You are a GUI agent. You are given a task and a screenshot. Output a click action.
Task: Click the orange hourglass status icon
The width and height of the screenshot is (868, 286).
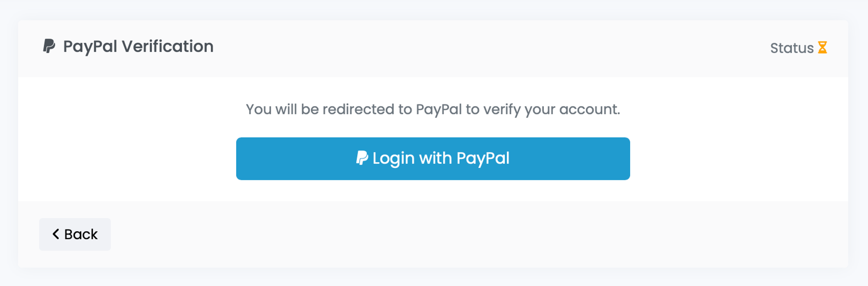pyautogui.click(x=822, y=47)
